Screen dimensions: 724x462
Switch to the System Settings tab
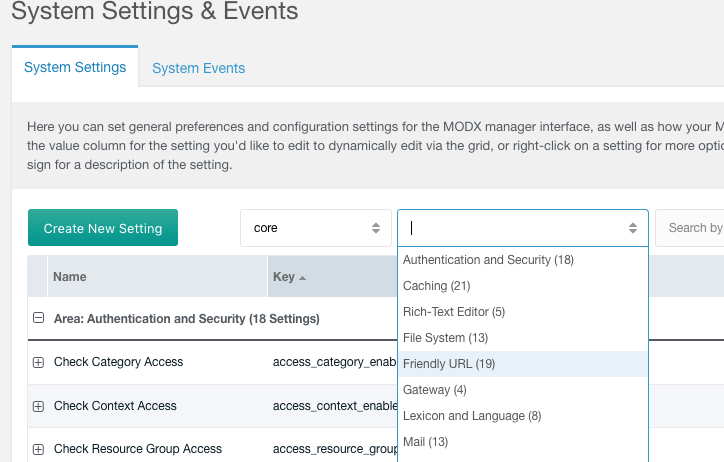pyautogui.click(x=75, y=67)
